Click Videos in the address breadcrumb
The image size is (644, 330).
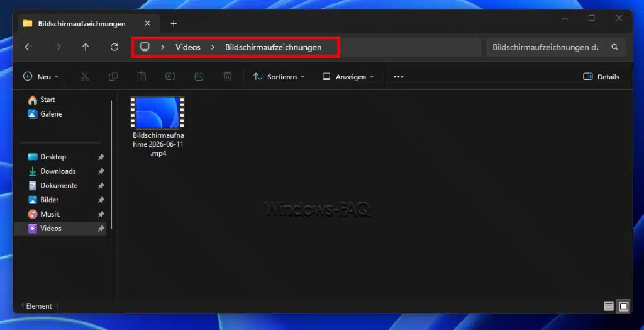pyautogui.click(x=188, y=47)
